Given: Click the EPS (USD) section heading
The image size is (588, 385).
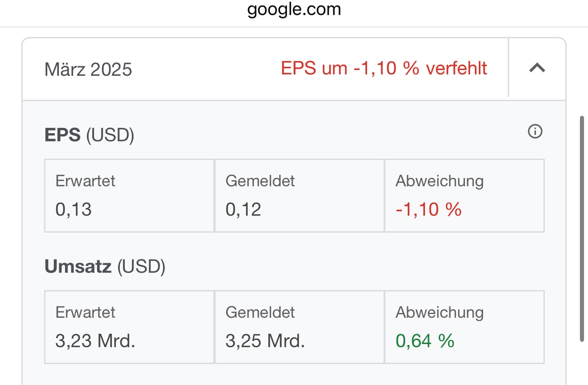Looking at the screenshot, I should 89,136.
